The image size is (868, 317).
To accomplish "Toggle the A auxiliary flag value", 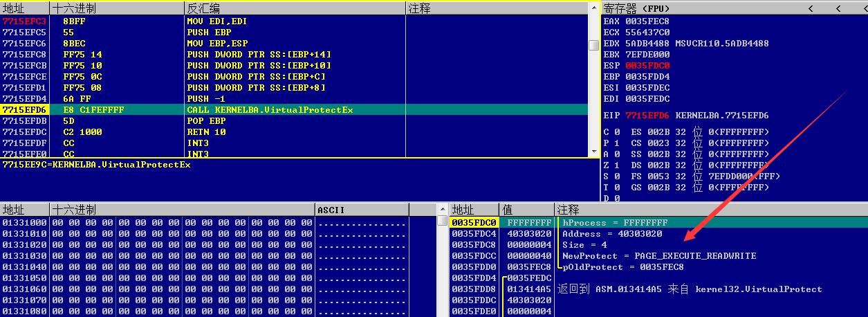I will 616,154.
